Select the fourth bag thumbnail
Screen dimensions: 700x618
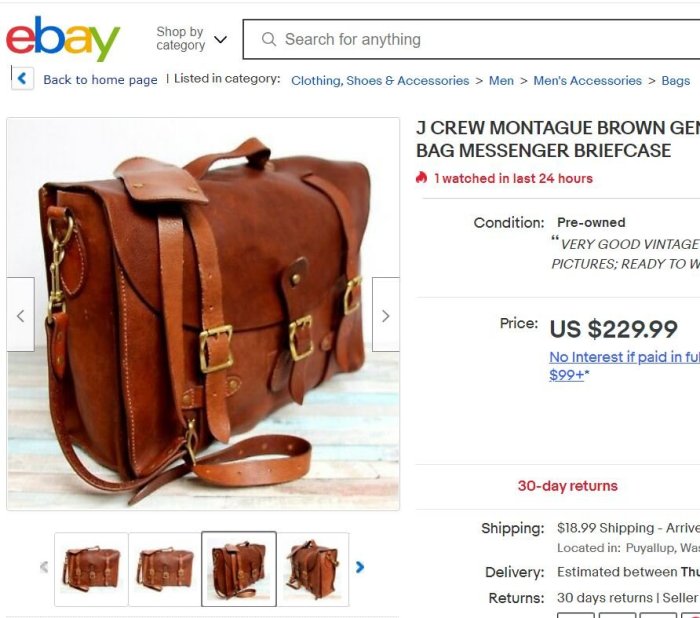click(313, 569)
